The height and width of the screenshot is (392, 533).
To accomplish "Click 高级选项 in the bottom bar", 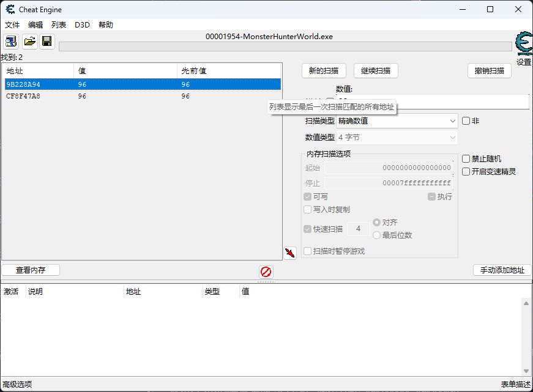I will point(17,385).
